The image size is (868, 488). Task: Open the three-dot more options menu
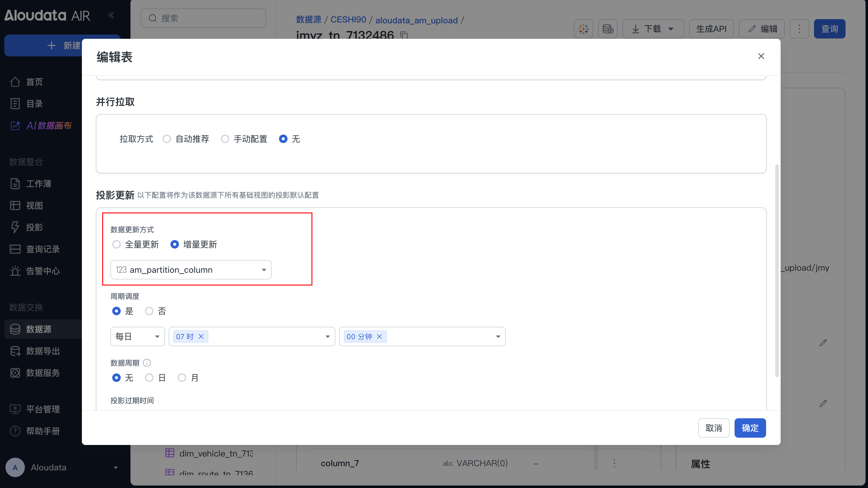point(799,29)
